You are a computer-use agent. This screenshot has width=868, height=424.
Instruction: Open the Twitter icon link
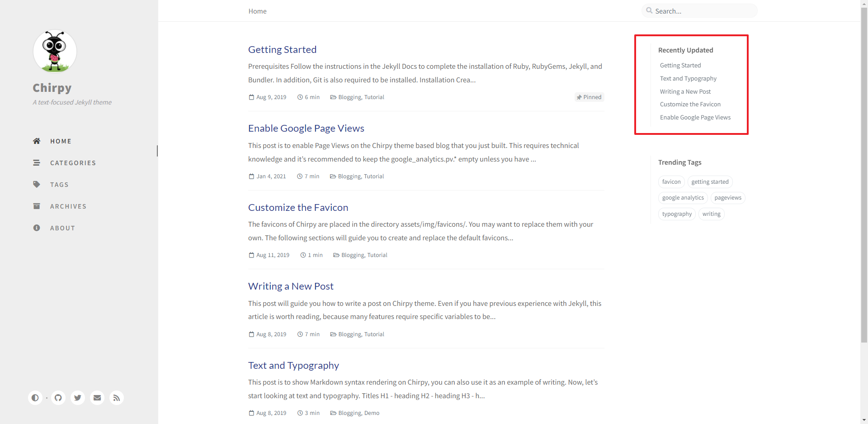78,398
